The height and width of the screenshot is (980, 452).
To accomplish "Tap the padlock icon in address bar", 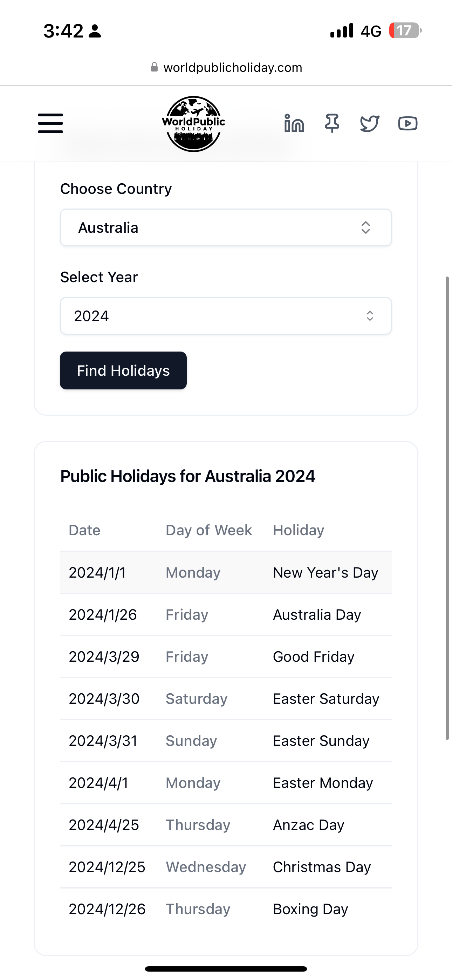I will [154, 67].
